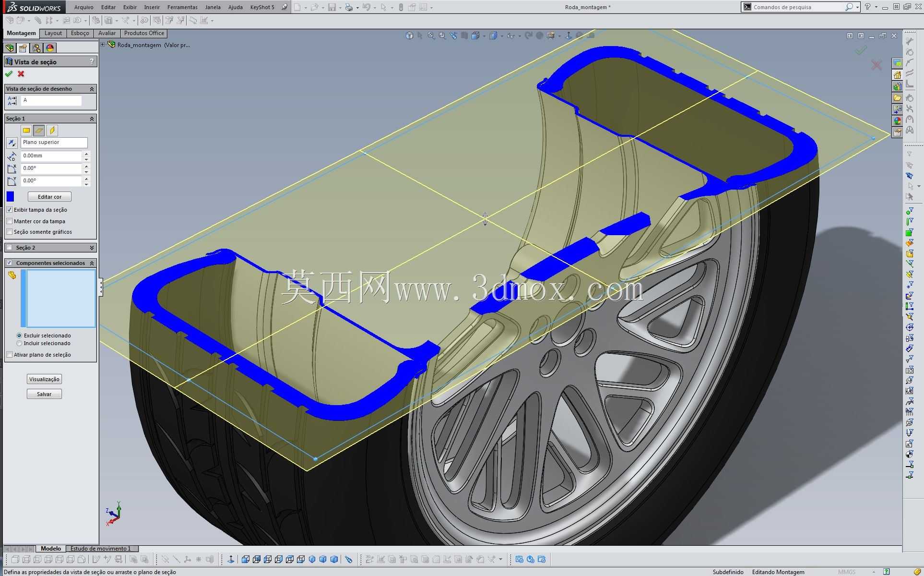Expand the Seção 2 group
Screen dimensions: 924x576
pos(92,248)
